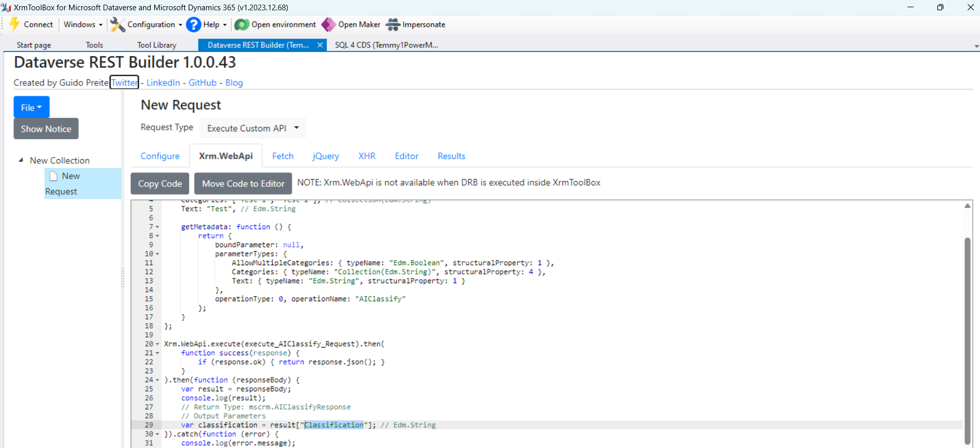Image resolution: width=980 pixels, height=448 pixels.
Task: Collapse code fold at line 7
Action: 157,227
